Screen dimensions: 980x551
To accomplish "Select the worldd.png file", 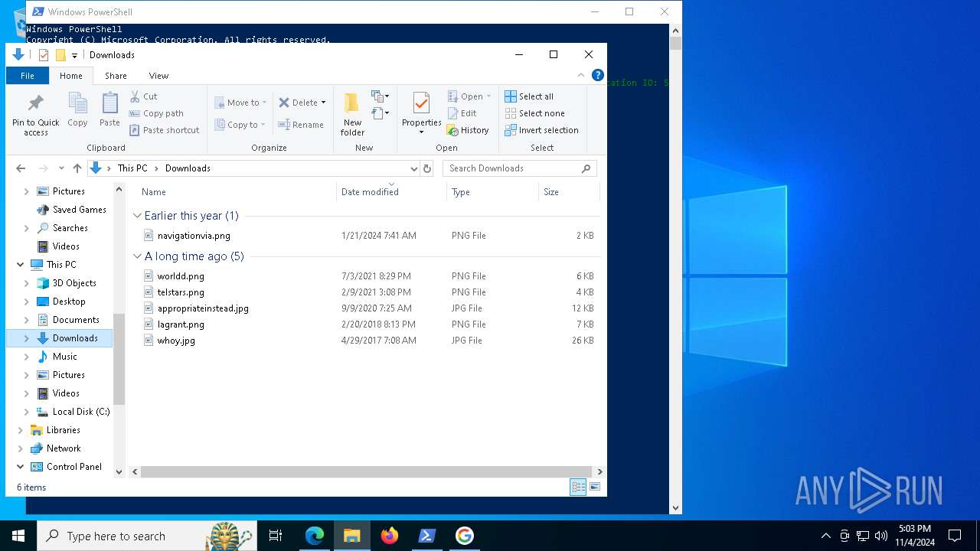I will click(181, 276).
